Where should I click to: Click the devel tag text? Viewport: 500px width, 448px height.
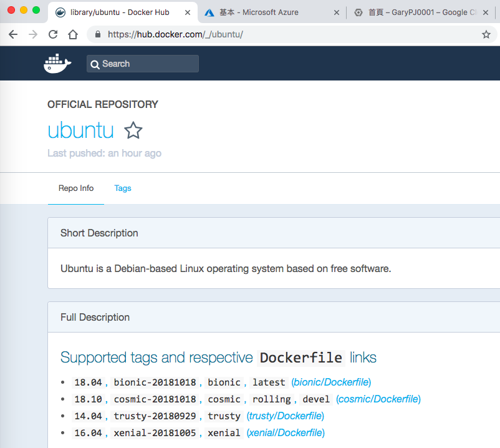coord(316,399)
